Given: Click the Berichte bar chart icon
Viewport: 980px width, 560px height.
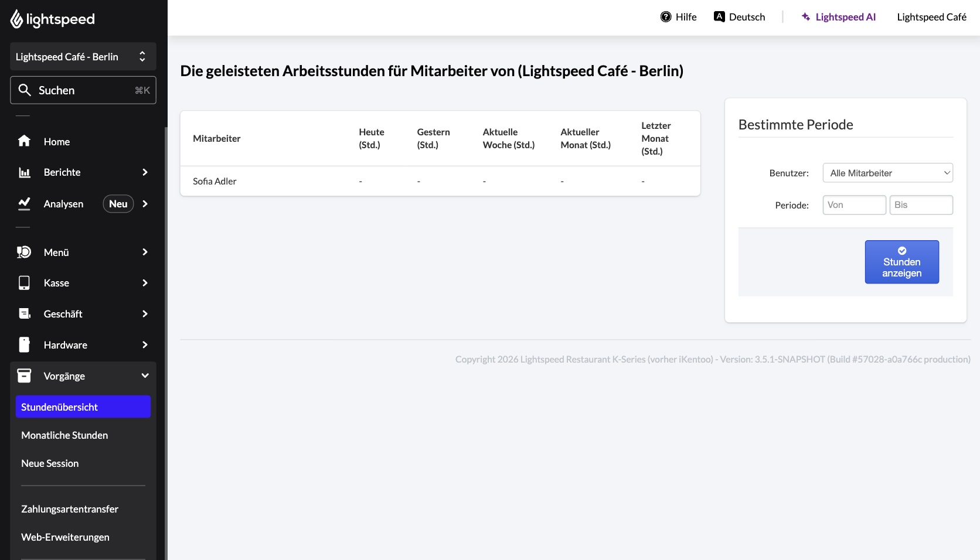Looking at the screenshot, I should (x=24, y=172).
